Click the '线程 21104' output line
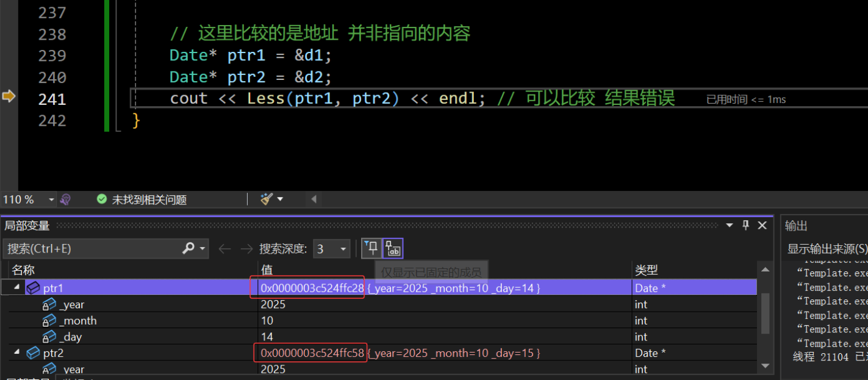 [x=830, y=357]
